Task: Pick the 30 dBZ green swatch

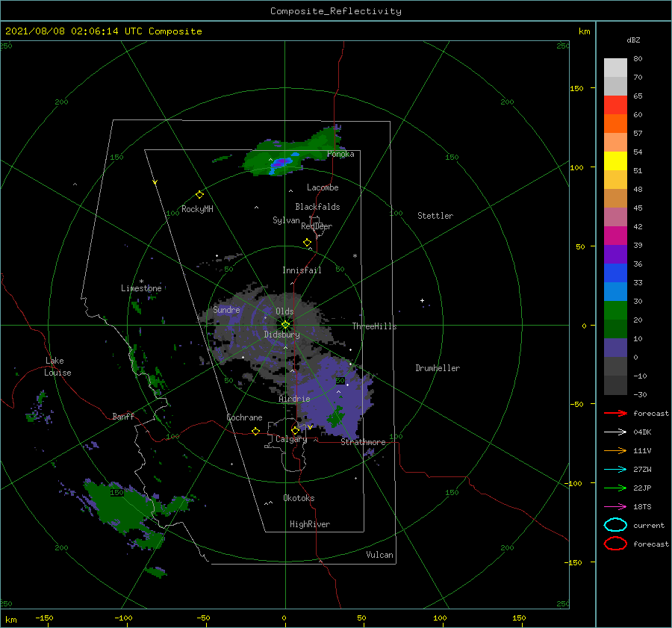Action: coord(615,311)
